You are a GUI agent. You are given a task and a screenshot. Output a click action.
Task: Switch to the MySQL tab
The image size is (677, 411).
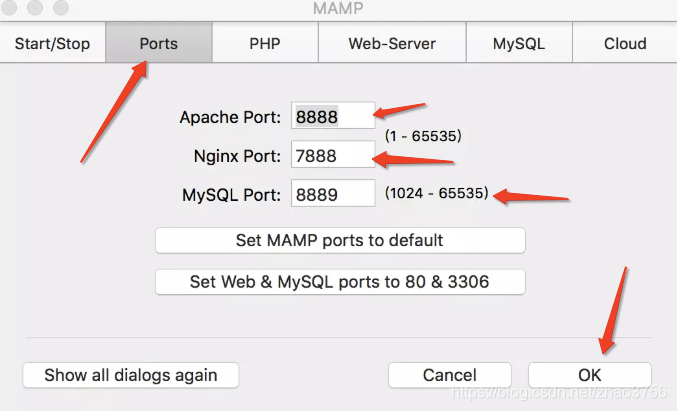point(519,43)
